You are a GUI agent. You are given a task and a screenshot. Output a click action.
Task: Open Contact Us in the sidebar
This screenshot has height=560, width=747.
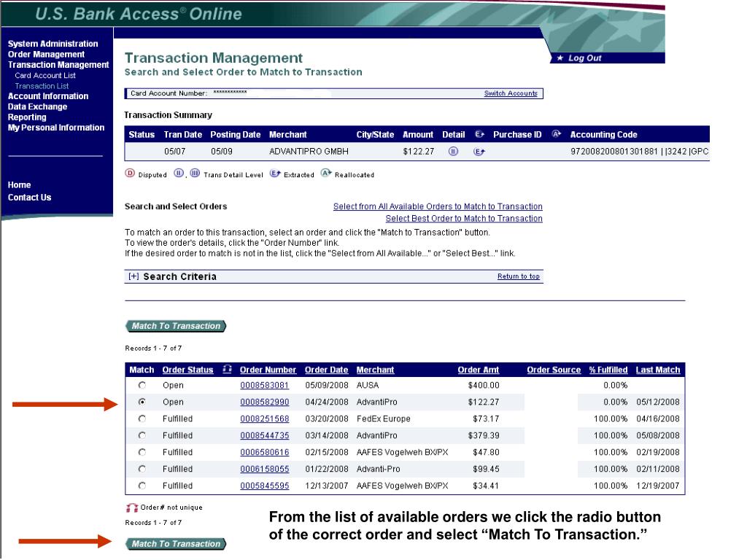tap(29, 197)
